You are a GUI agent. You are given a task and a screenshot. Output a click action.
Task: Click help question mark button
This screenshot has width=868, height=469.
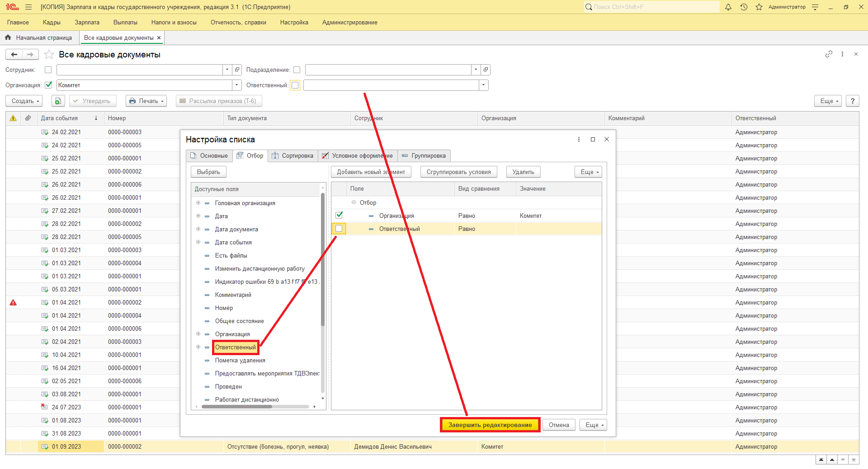click(853, 101)
